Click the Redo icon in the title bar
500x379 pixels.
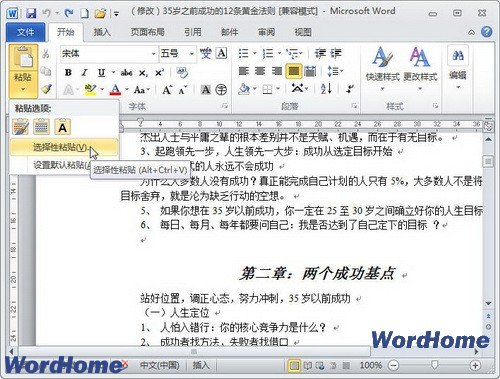pos(69,13)
